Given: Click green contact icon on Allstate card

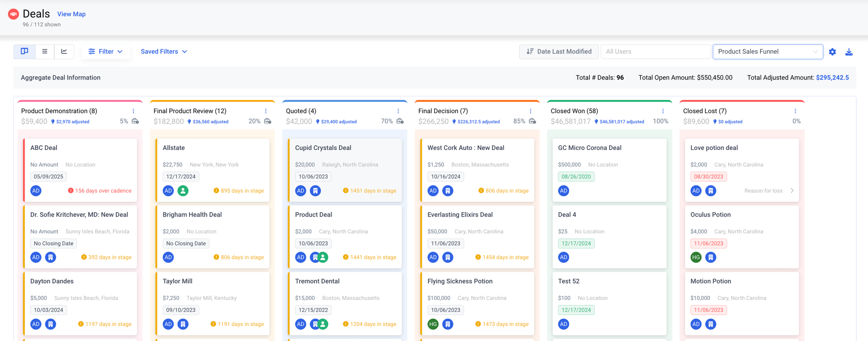Looking at the screenshot, I should [183, 191].
